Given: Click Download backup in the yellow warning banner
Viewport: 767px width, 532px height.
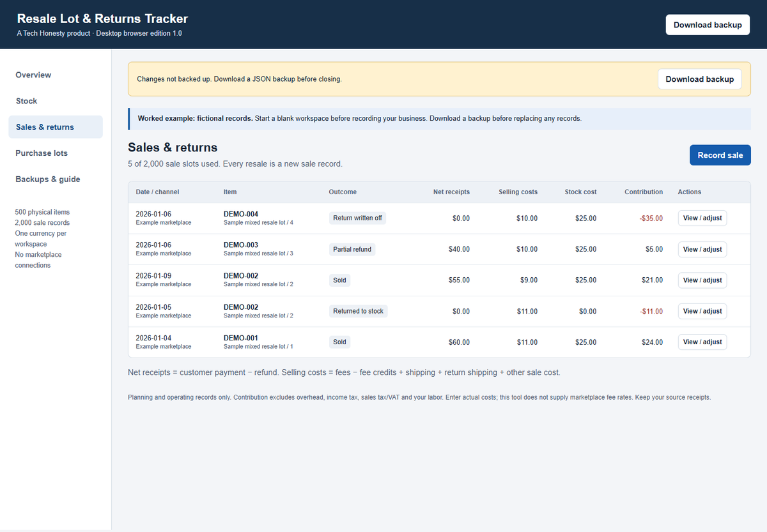Looking at the screenshot, I should coord(700,79).
